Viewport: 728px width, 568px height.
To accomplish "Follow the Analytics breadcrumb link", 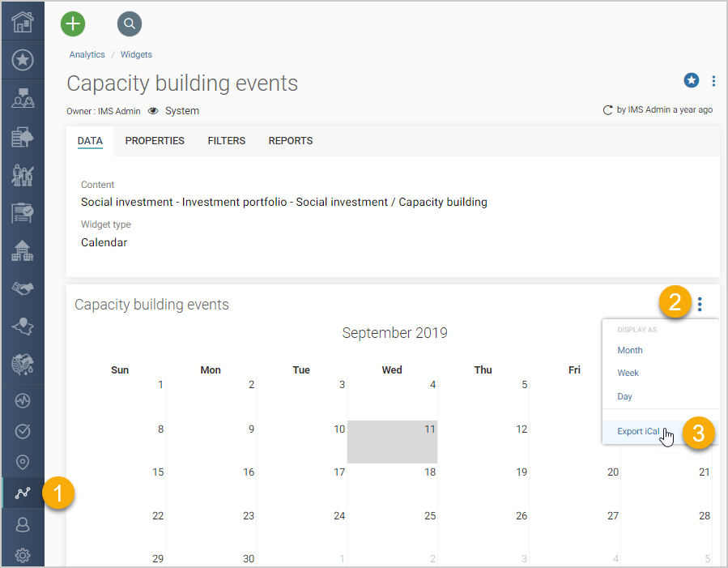I will (87, 54).
